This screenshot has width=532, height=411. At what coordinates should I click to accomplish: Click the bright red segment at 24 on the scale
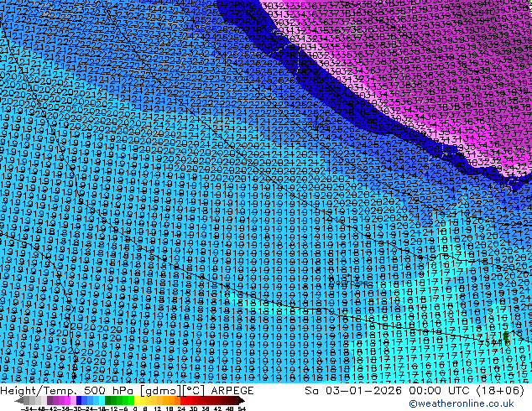pos(183,400)
